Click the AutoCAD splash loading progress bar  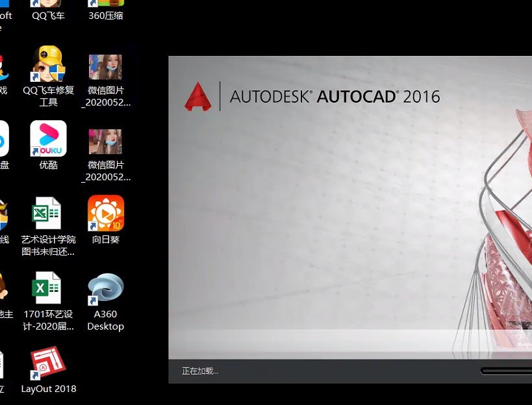click(x=506, y=371)
